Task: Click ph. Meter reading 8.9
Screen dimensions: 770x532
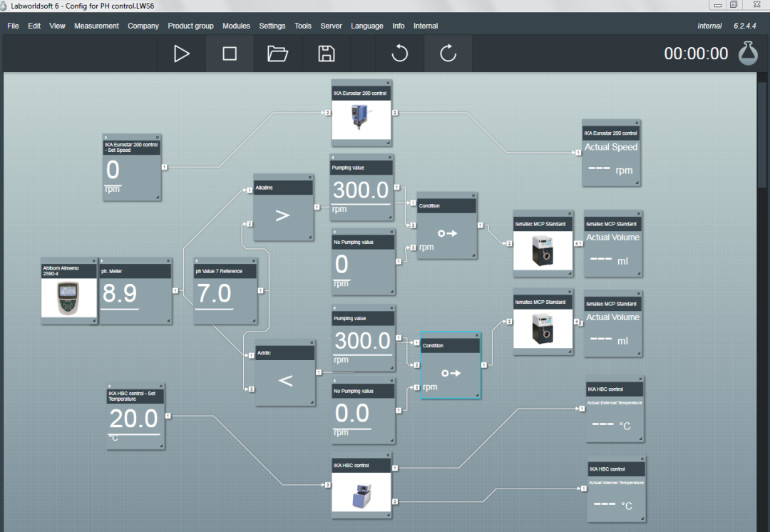Action: (x=120, y=294)
